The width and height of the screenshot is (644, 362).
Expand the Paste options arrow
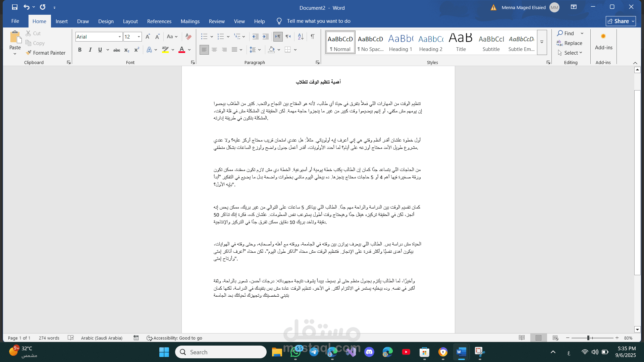[15, 54]
